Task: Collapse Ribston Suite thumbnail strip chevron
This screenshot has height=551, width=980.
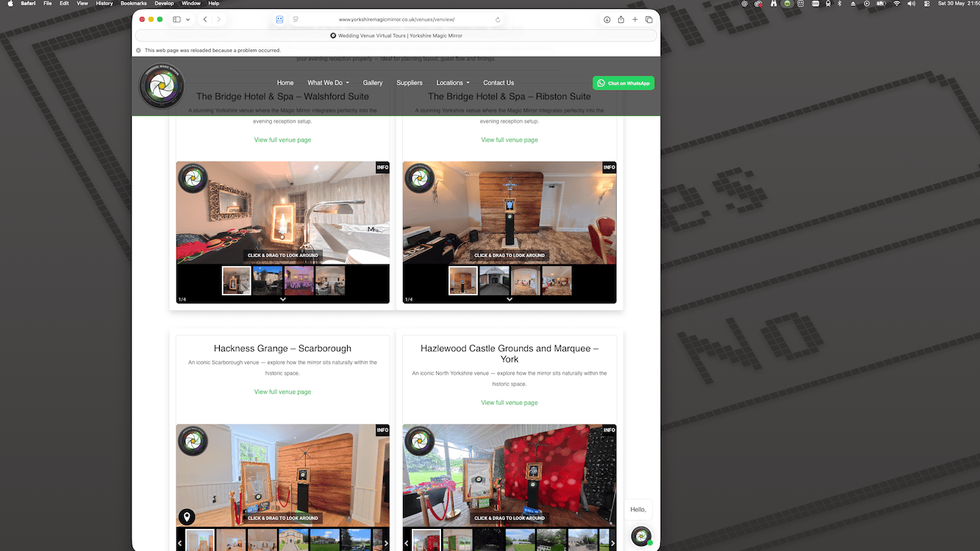Action: click(x=509, y=299)
